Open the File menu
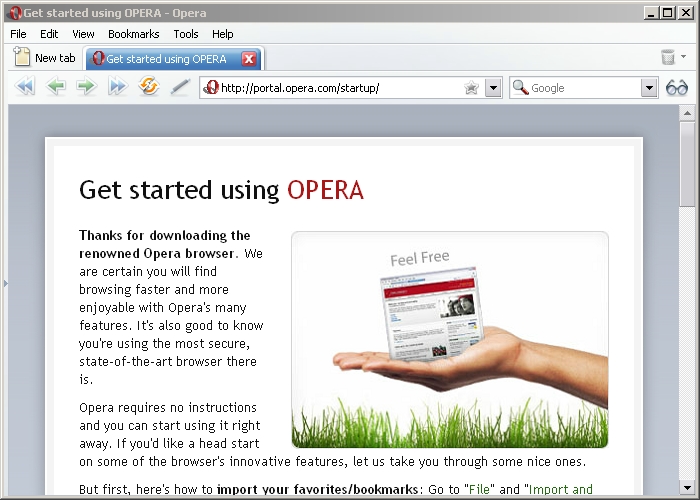 tap(18, 34)
